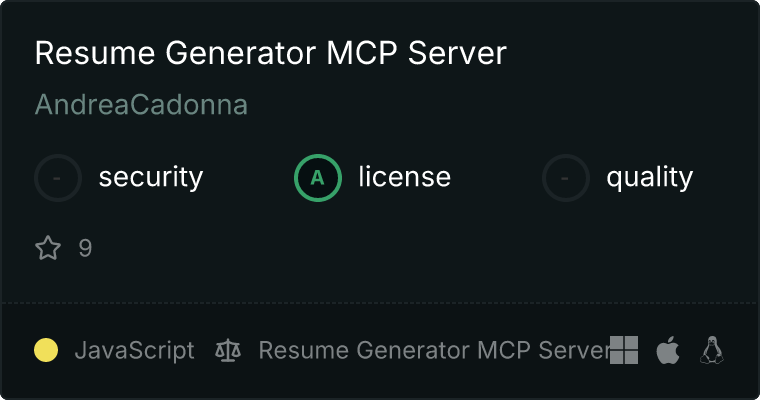Click the yellow JavaScript language dot

pos(46,350)
